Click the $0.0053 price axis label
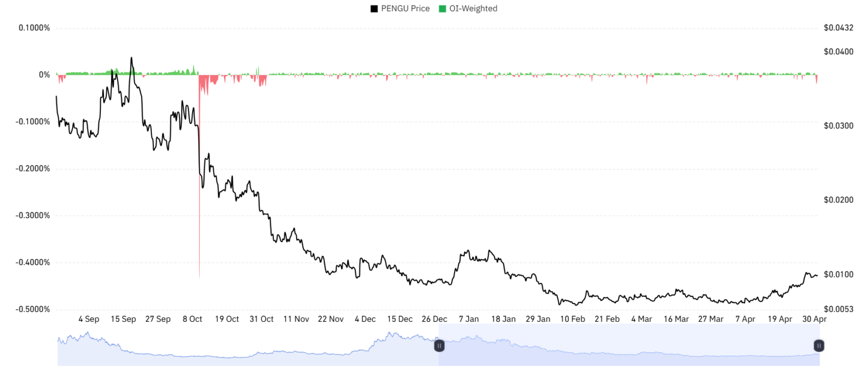The width and height of the screenshot is (868, 387). click(x=838, y=309)
